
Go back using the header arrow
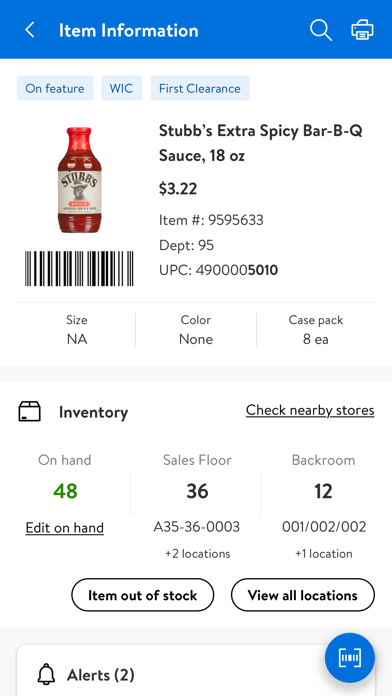point(30,30)
